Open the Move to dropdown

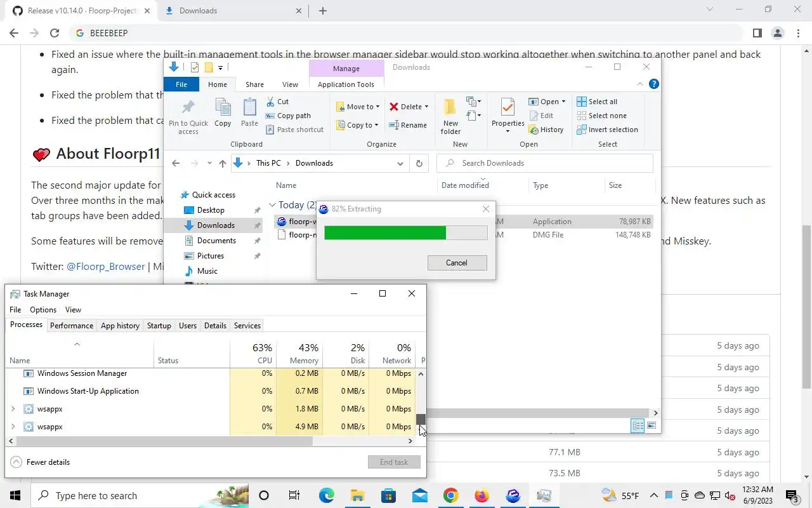pos(358,107)
